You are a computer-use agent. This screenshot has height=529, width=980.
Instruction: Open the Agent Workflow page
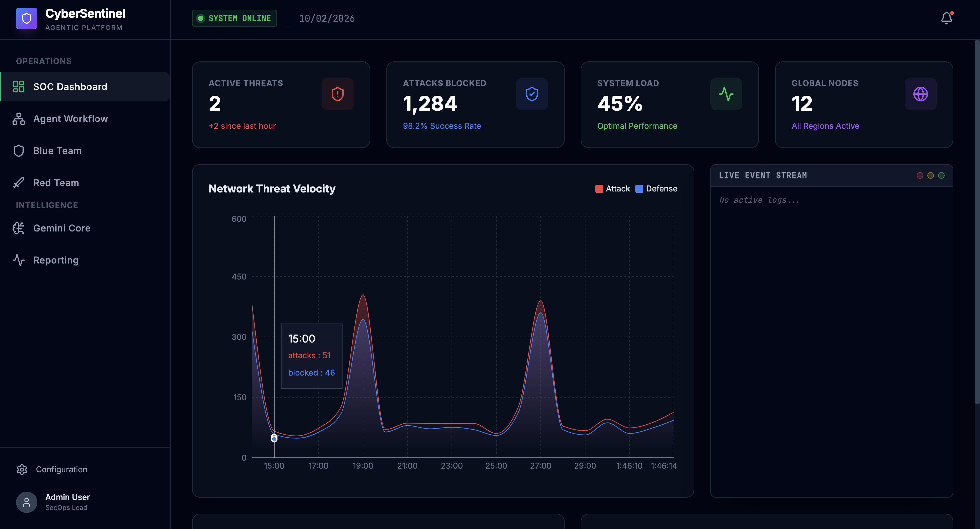pyautogui.click(x=70, y=119)
